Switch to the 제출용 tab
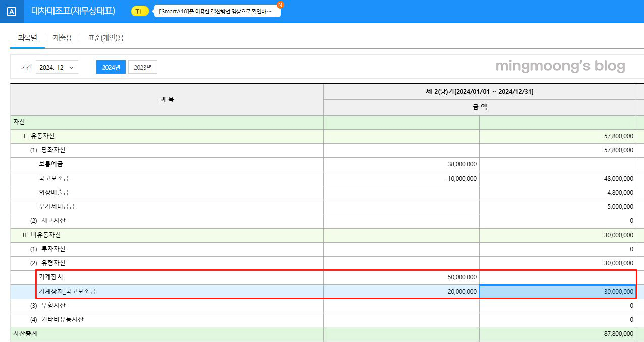The image size is (644, 342). point(63,38)
